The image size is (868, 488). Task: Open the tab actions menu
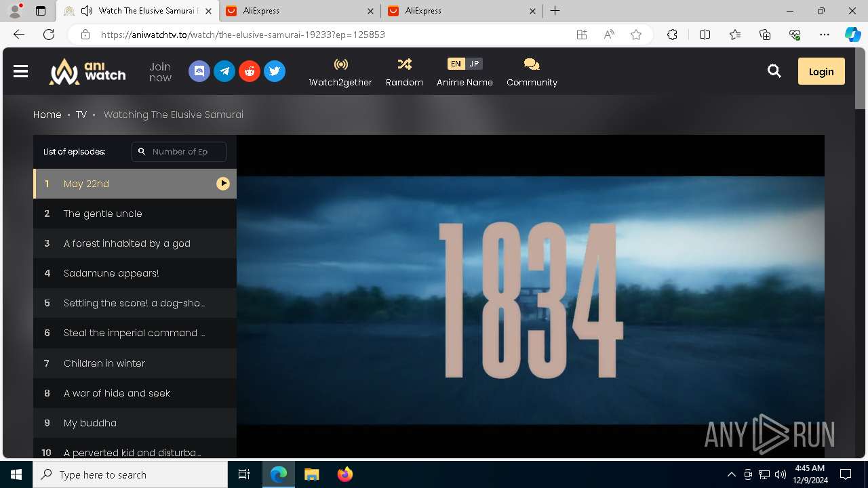41,11
